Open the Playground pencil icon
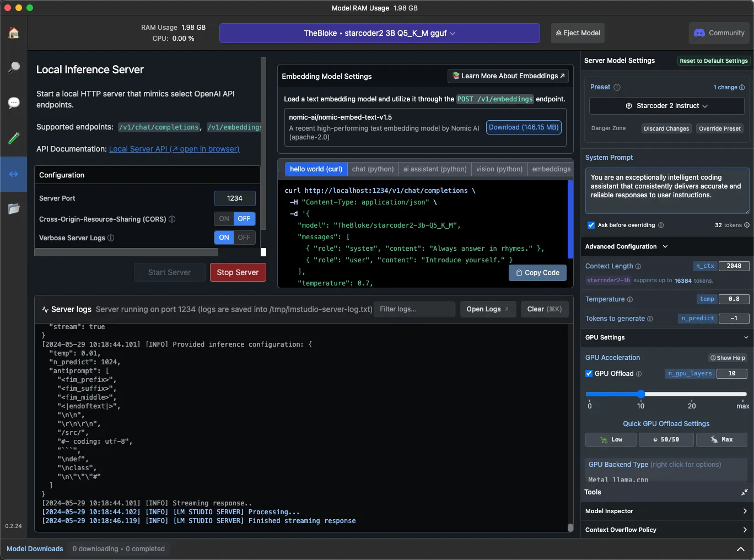The height and width of the screenshot is (560, 754). (x=14, y=138)
